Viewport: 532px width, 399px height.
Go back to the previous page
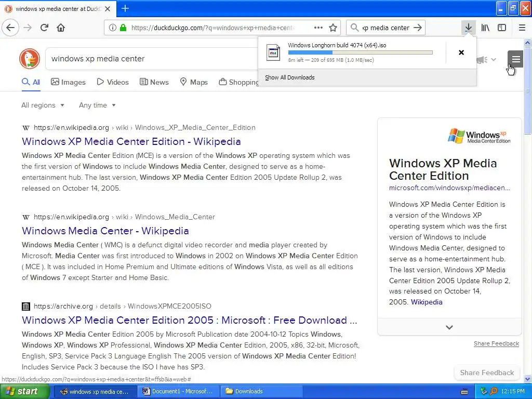pyautogui.click(x=10, y=28)
